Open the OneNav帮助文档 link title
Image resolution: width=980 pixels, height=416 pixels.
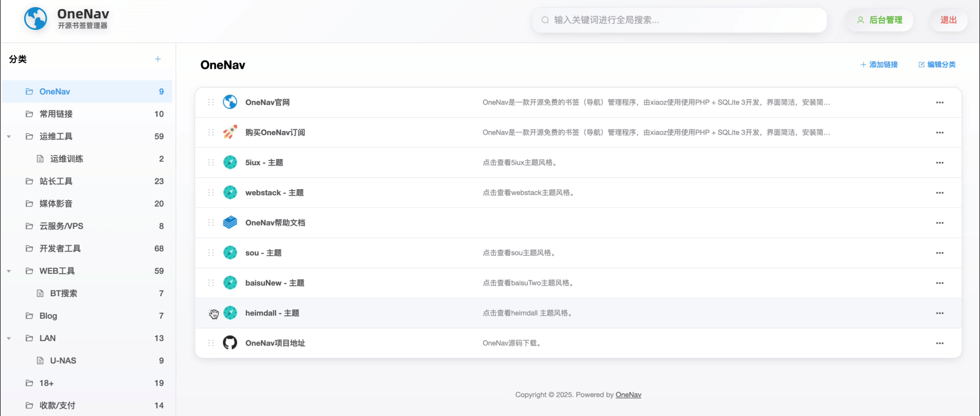[275, 222]
